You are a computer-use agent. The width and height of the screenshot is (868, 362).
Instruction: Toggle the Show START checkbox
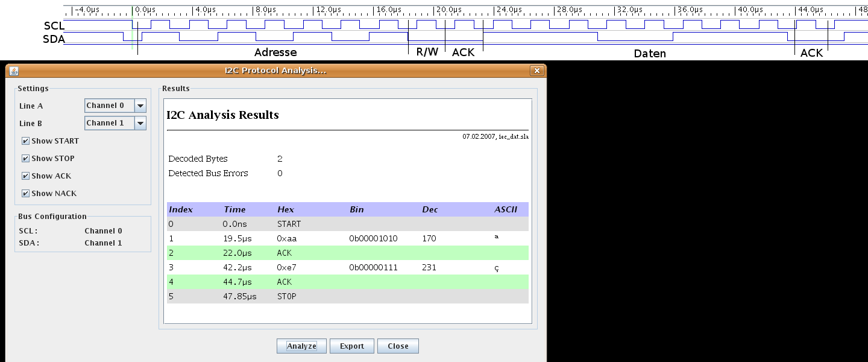25,141
